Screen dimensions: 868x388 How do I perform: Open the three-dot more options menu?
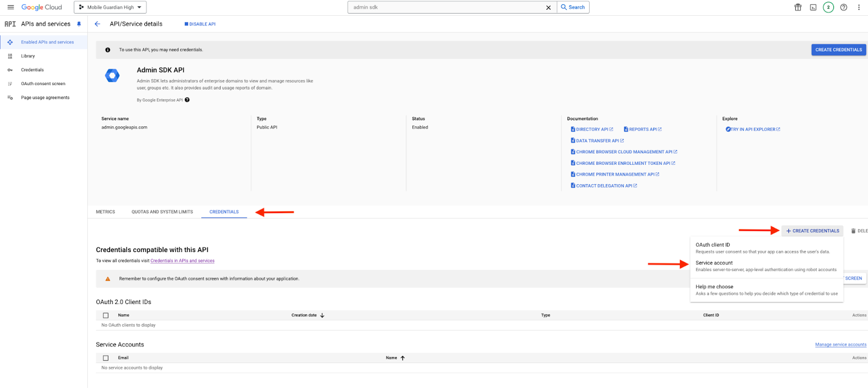point(859,8)
